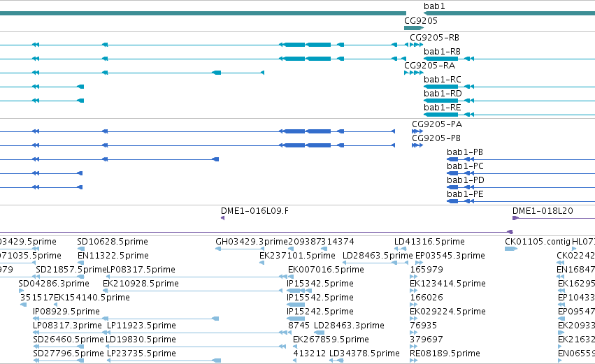The image size is (595, 364).
Task: Click the bab1-PB protein label
Action: 465,152
